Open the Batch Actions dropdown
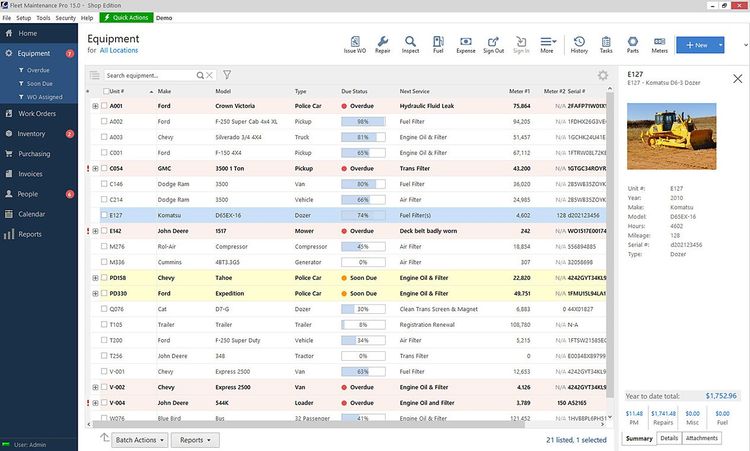 coord(140,439)
